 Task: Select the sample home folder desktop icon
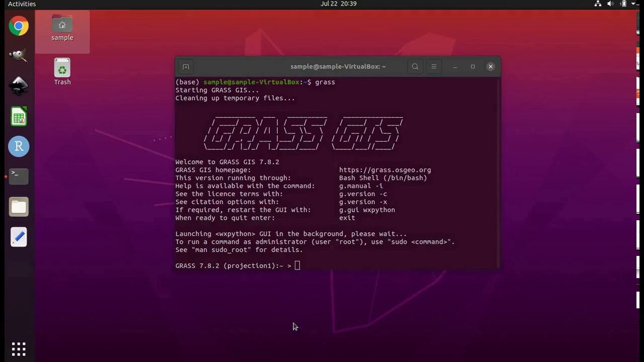[62, 28]
